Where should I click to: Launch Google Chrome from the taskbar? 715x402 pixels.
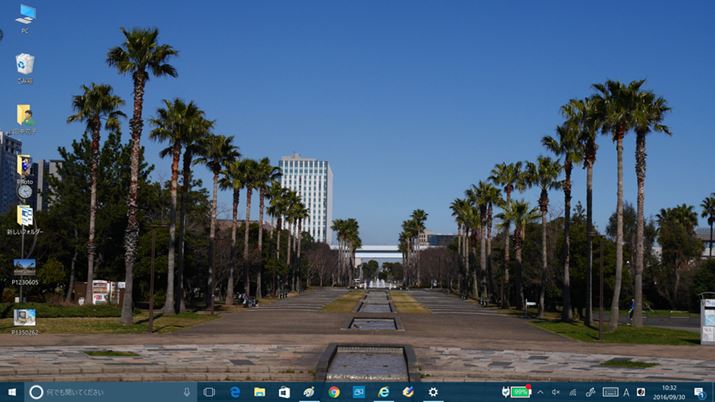click(334, 392)
